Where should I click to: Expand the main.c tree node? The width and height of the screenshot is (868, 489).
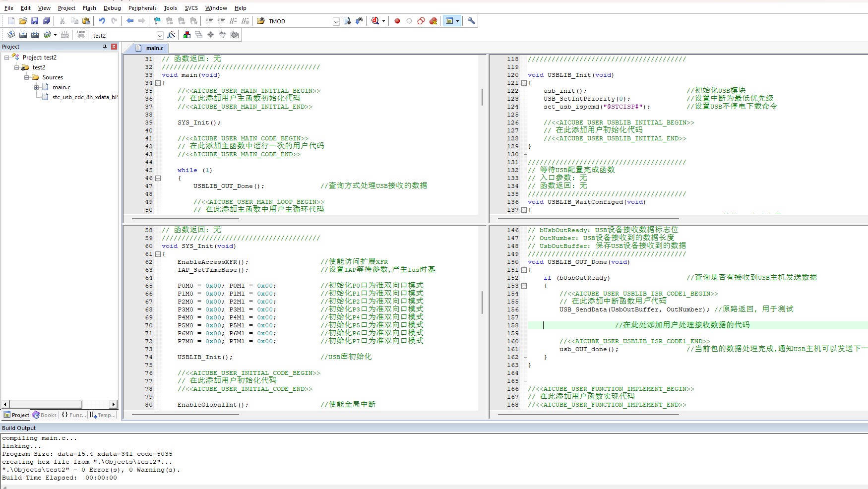click(36, 87)
